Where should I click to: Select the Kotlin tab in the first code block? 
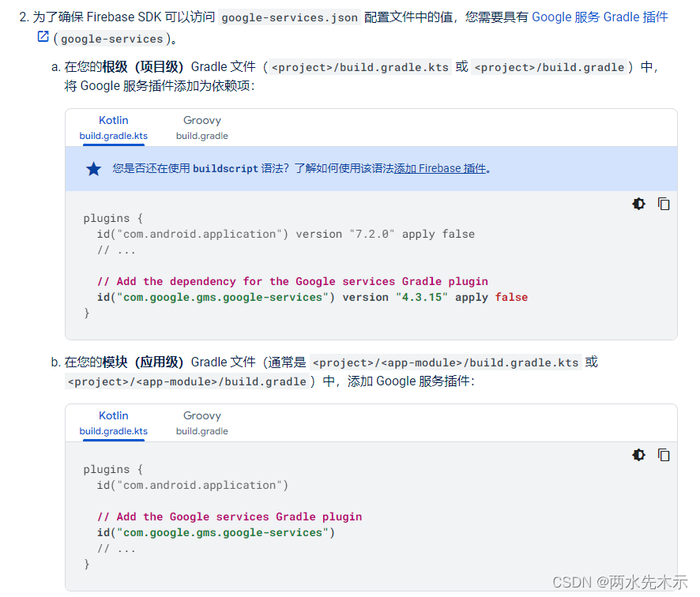tap(113, 126)
